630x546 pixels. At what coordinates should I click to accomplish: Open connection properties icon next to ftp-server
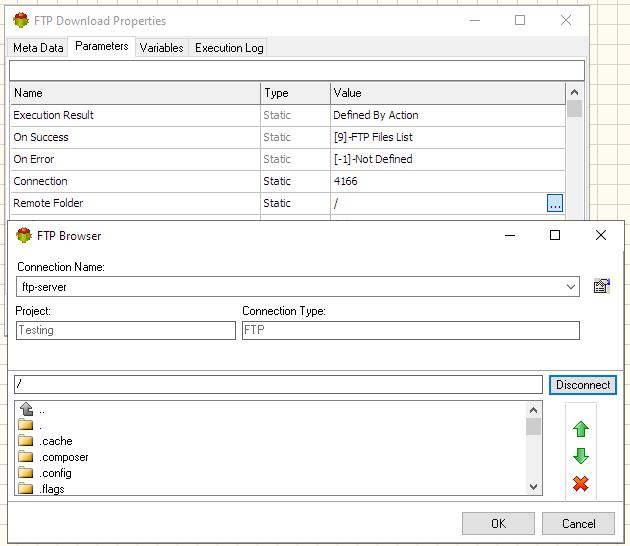(x=601, y=286)
